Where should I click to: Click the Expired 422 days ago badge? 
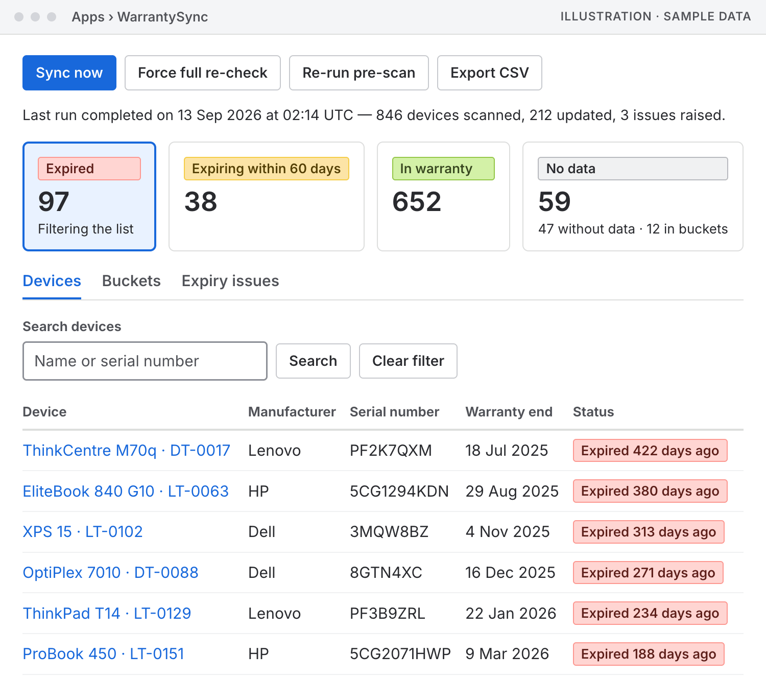[650, 451]
